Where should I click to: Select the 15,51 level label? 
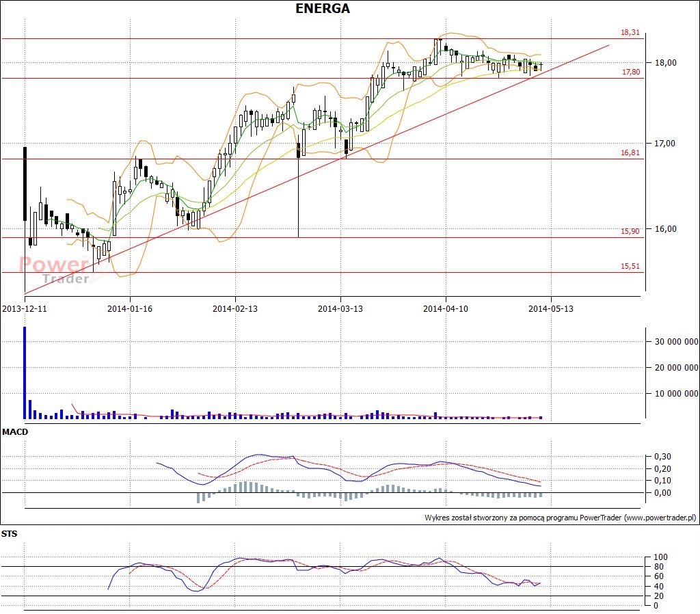630,266
